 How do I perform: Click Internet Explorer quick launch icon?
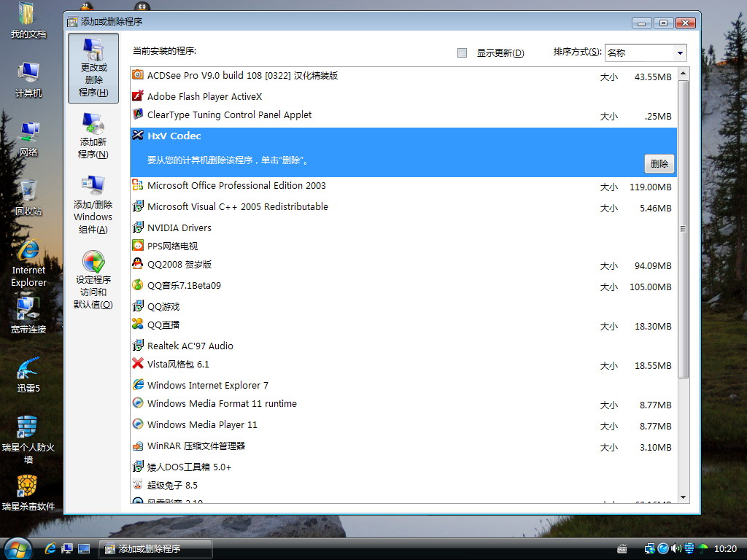tap(50, 548)
